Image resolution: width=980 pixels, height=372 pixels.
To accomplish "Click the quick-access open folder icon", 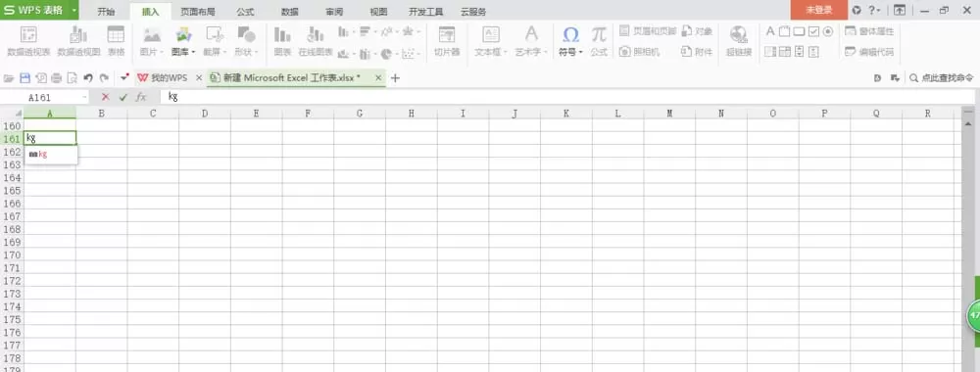I will point(9,78).
